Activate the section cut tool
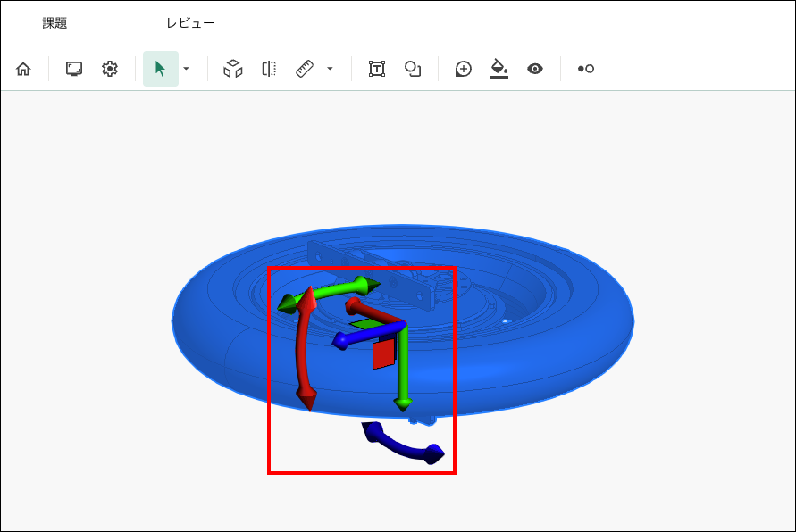Viewport: 796px width, 532px height. pos(268,69)
